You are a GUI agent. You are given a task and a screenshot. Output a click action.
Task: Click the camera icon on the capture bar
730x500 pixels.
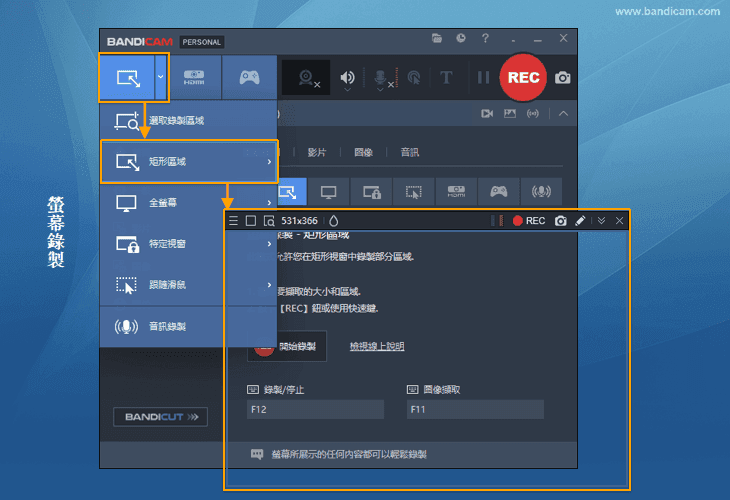point(561,221)
